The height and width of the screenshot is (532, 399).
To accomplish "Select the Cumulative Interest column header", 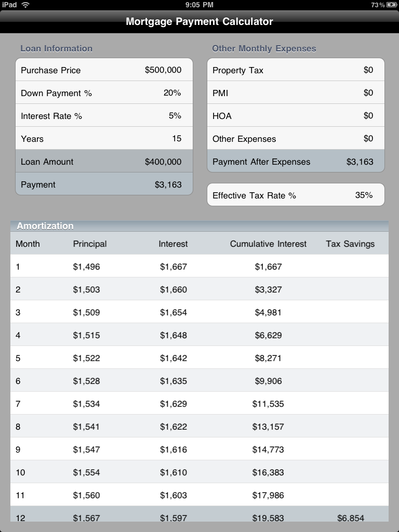I will point(269,244).
